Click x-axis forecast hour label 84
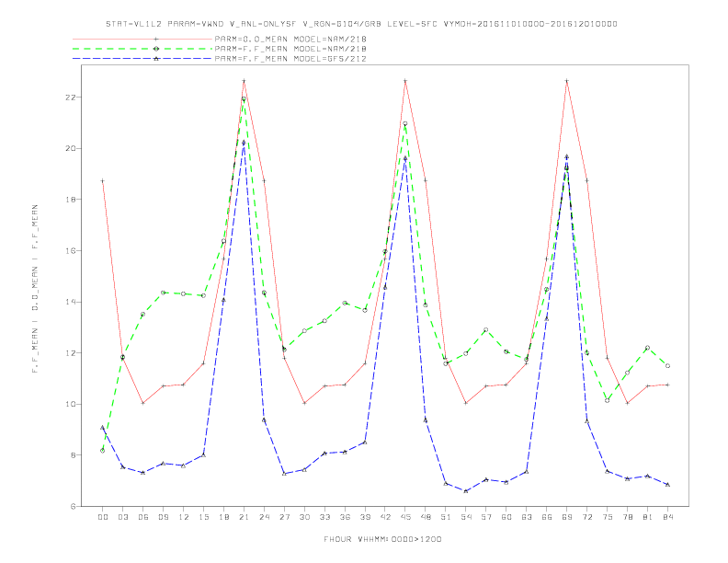This screenshot has height=563, width=728. pos(667,517)
